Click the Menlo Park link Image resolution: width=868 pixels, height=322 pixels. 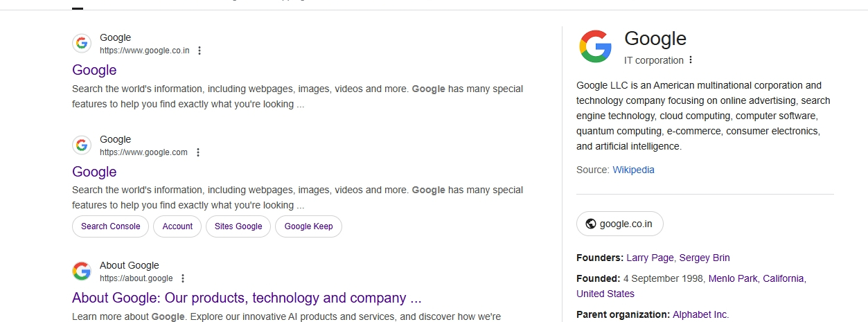coord(732,278)
